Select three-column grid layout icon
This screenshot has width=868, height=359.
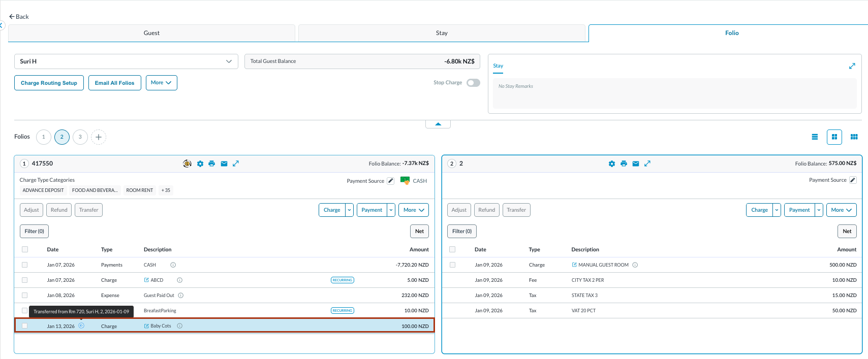pyautogui.click(x=854, y=137)
